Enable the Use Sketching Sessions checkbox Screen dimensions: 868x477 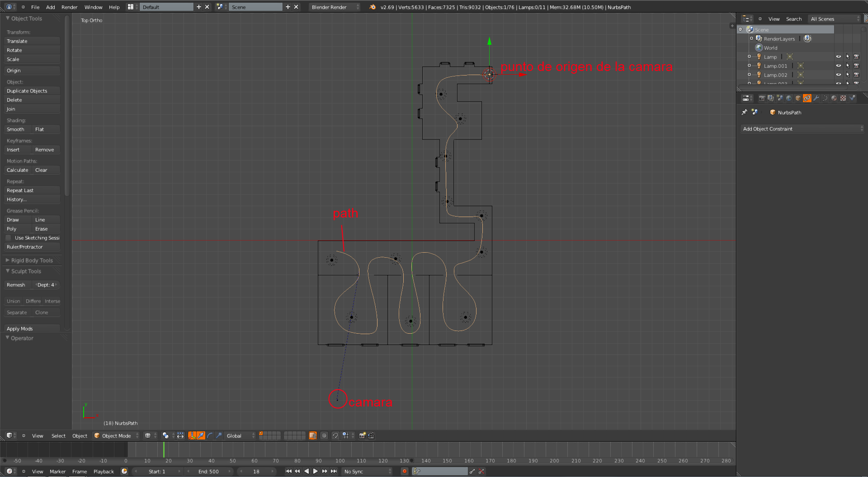[9, 238]
